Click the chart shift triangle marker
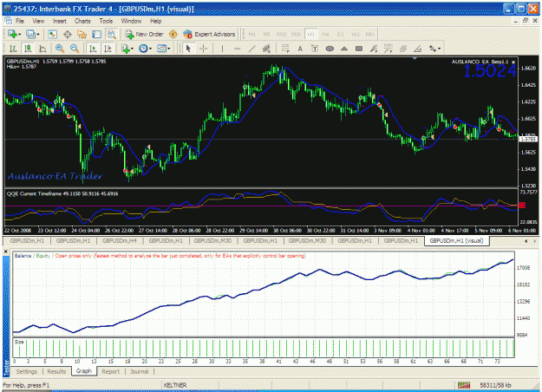 point(415,58)
